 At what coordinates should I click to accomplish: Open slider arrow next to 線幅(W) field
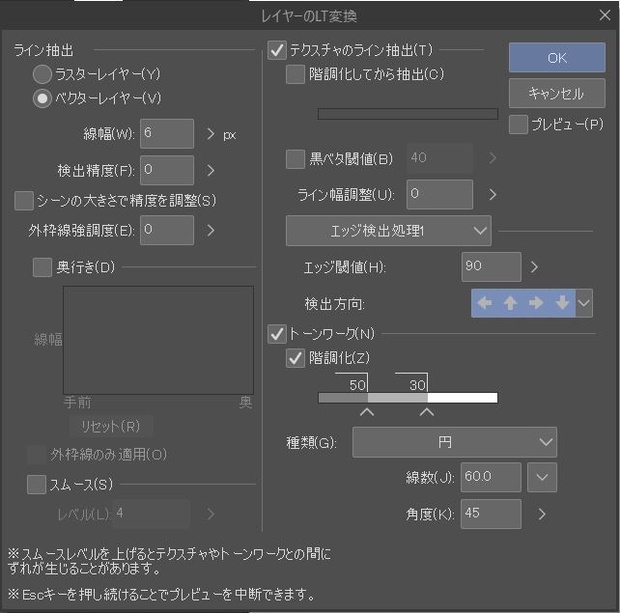point(211,134)
